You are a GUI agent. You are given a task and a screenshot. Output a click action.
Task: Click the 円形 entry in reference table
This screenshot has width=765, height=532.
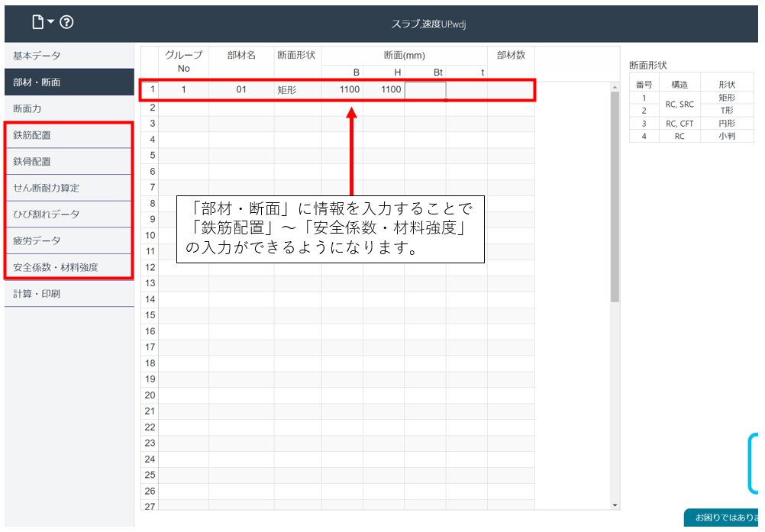point(727,124)
